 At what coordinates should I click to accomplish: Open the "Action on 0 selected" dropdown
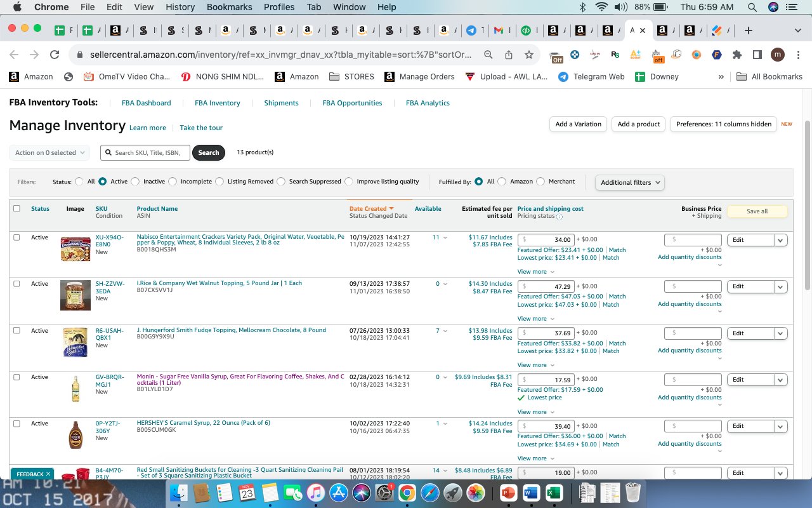(x=49, y=152)
